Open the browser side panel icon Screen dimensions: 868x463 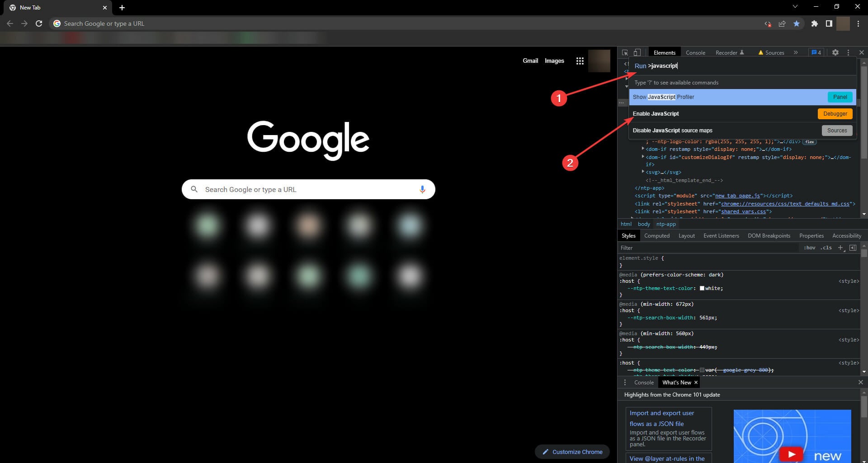(x=829, y=23)
